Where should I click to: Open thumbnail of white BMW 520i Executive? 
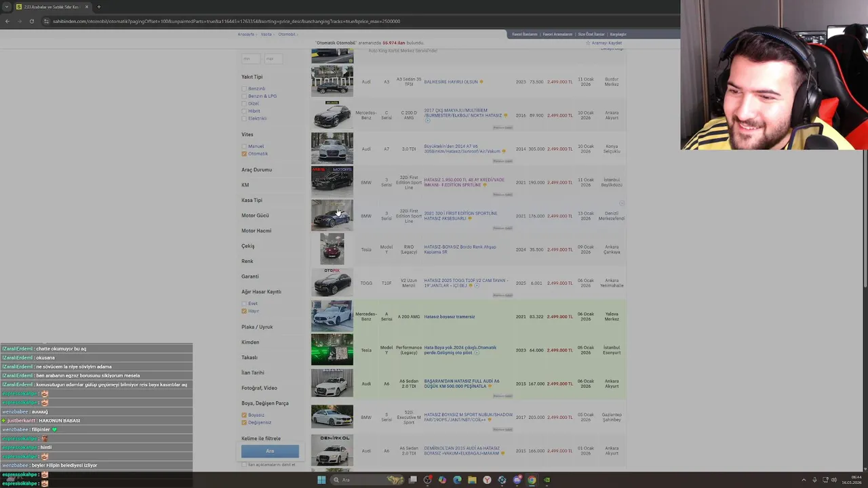[332, 417]
